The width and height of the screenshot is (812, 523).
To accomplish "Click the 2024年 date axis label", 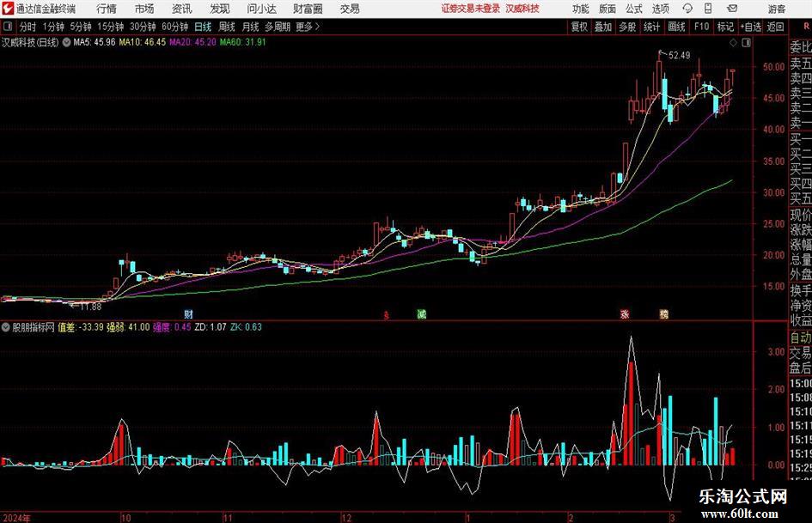I will (x=16, y=518).
